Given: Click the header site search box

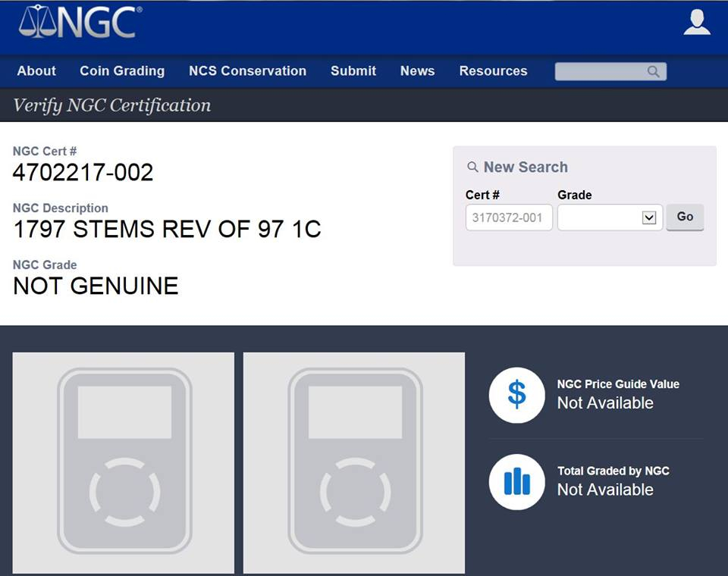Looking at the screenshot, I should coord(610,71).
